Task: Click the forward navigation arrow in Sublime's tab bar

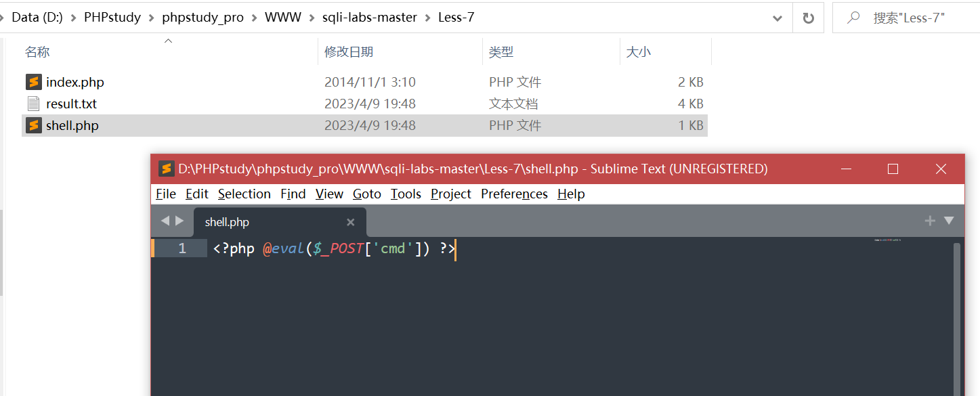Action: (x=179, y=220)
